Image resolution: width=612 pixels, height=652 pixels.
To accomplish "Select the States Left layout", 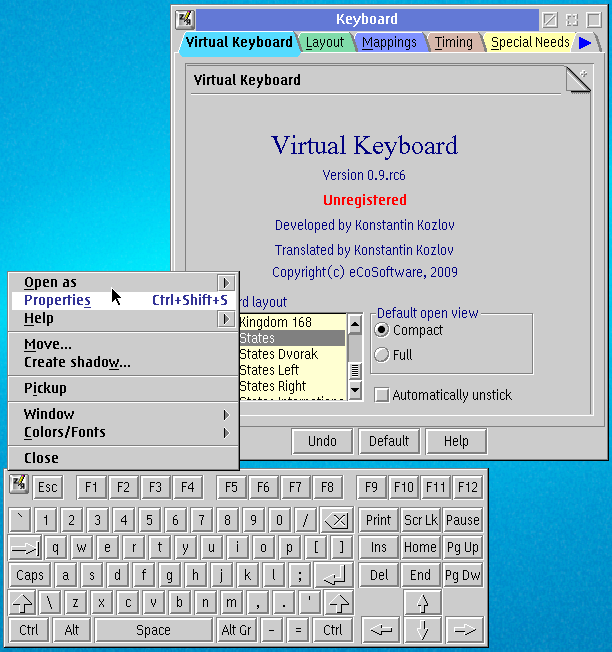I will [292, 370].
